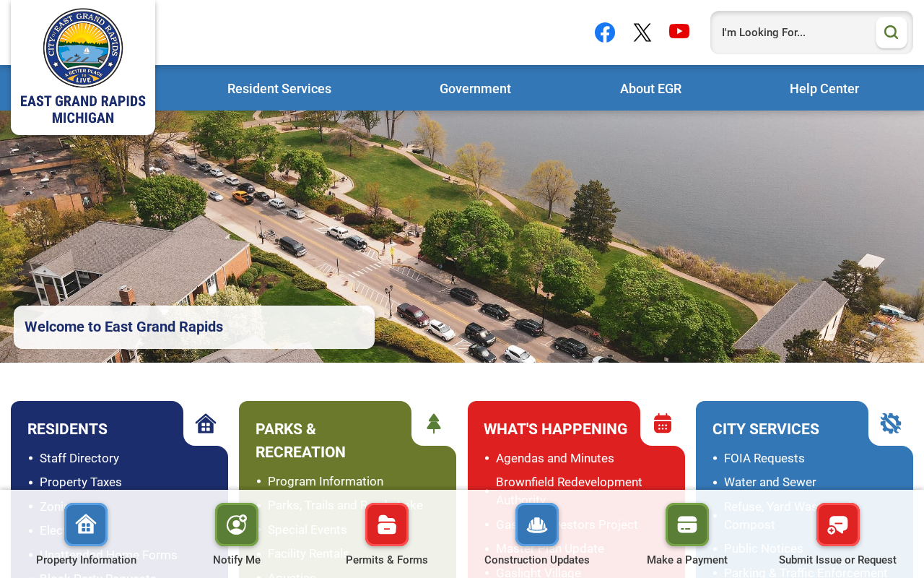The image size is (924, 578).
Task: Open the city's Facebook page icon
Action: click(x=605, y=33)
